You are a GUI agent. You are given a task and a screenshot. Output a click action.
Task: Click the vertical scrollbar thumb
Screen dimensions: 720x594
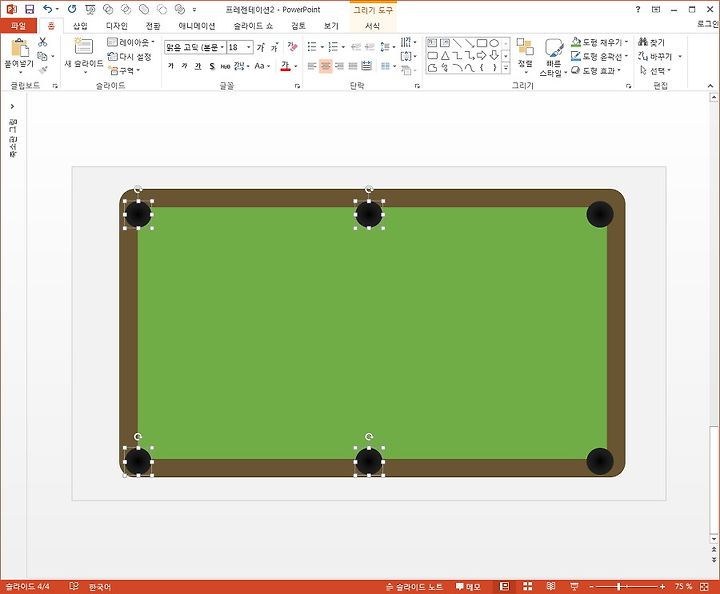tap(713, 480)
